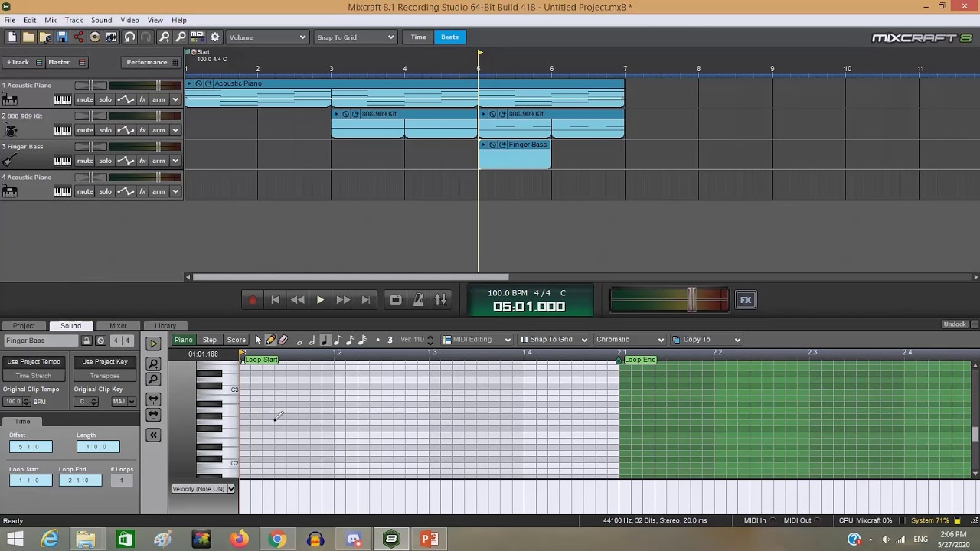Expand track 1 Acoustic Piano options chevron
The height and width of the screenshot is (551, 980).
pos(175,99)
